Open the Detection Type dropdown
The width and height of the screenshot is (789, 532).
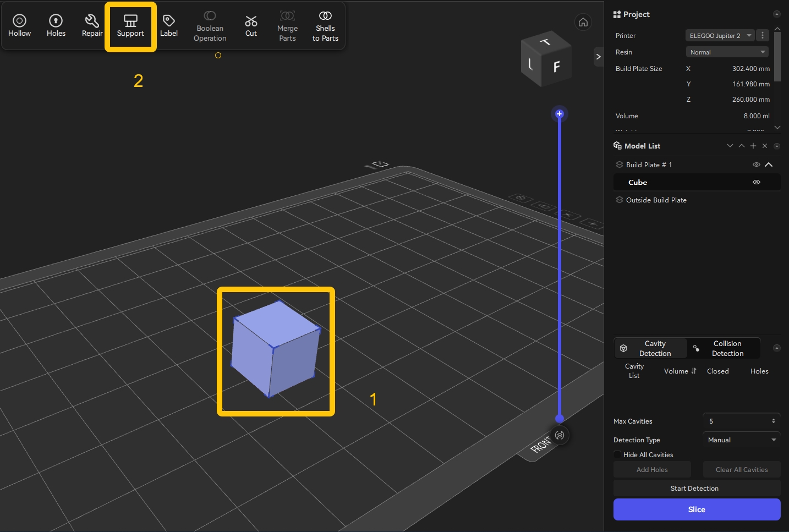click(741, 440)
